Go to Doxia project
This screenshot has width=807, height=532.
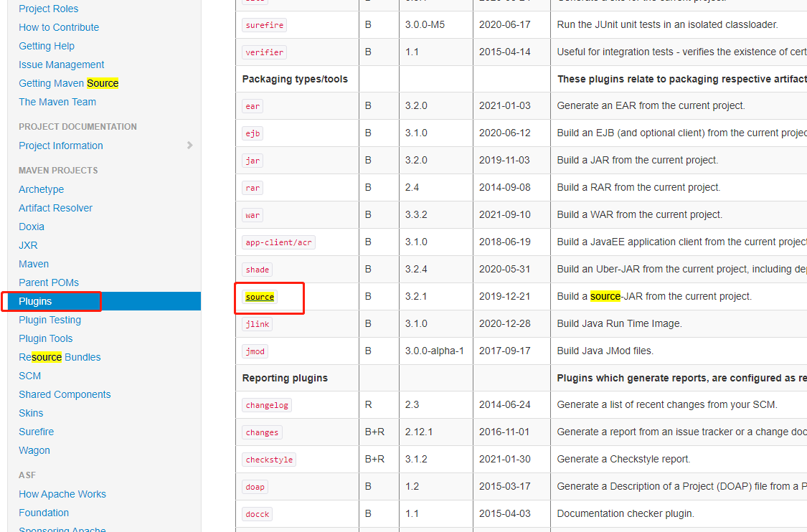pyautogui.click(x=32, y=227)
